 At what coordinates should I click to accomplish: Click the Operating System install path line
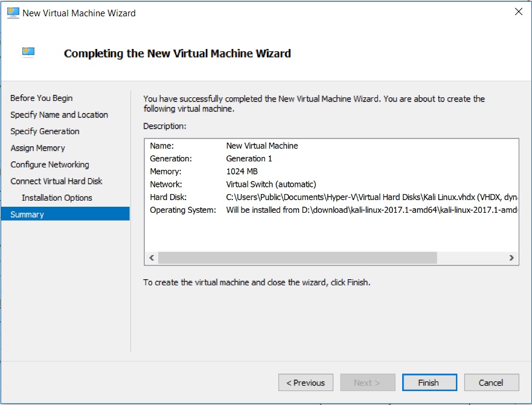coord(371,210)
